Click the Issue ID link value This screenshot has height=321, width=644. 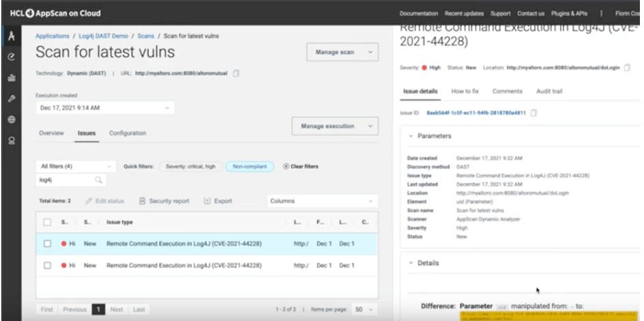coord(476,113)
